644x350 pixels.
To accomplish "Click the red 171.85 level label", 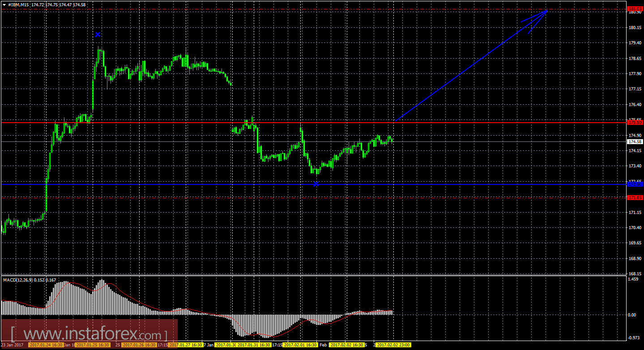I will click(635, 197).
